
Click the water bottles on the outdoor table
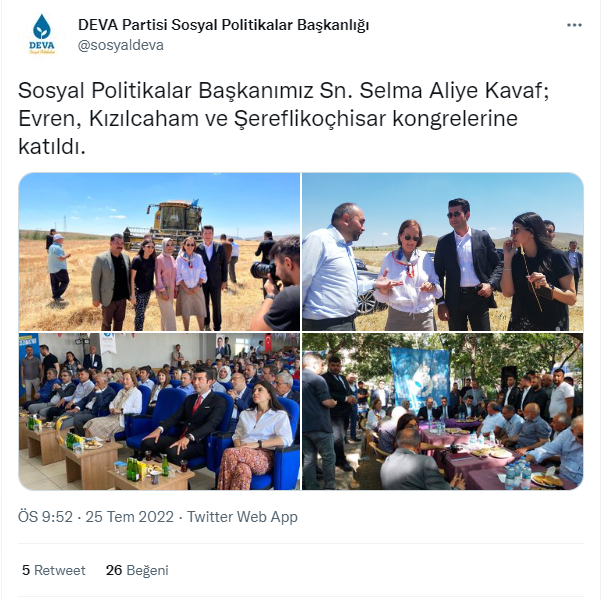(518, 474)
